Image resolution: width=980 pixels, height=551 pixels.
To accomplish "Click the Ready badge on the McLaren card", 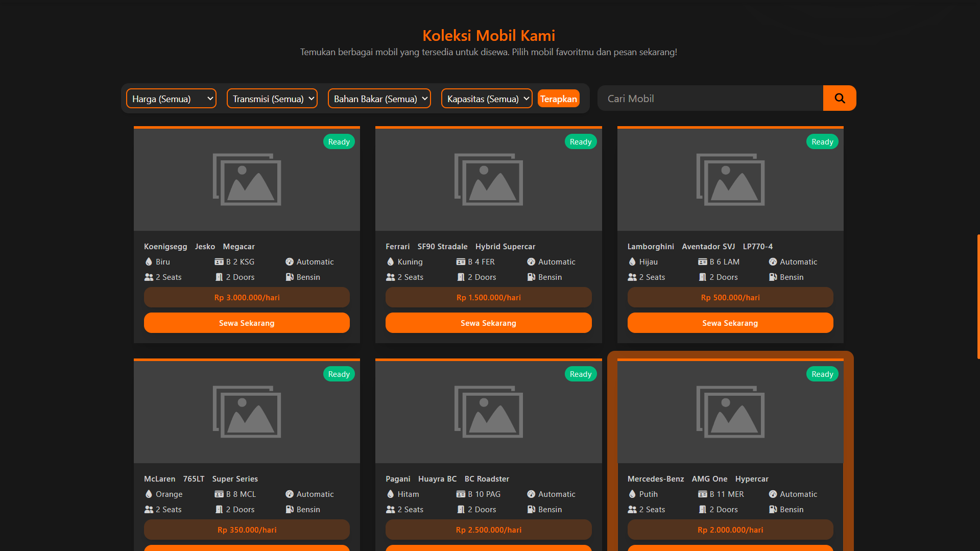I will click(339, 374).
